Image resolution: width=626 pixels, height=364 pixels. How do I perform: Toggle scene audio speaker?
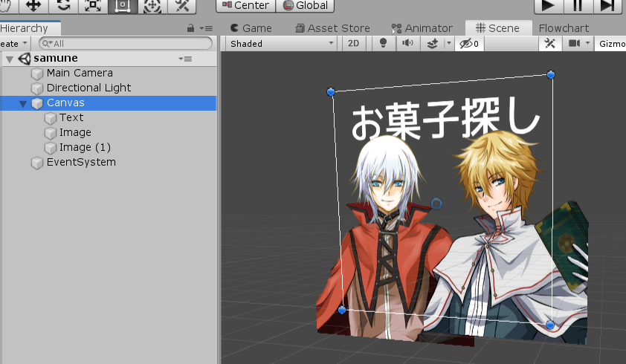407,44
